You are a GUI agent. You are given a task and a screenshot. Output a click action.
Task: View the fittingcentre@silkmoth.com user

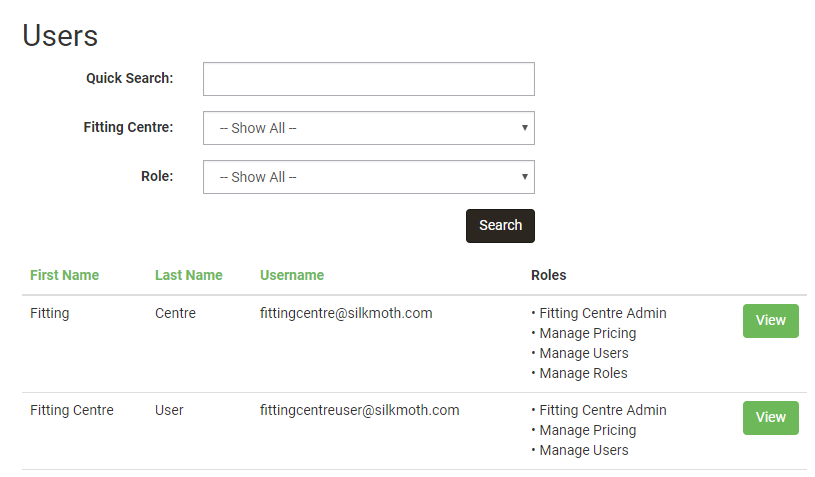(770, 321)
